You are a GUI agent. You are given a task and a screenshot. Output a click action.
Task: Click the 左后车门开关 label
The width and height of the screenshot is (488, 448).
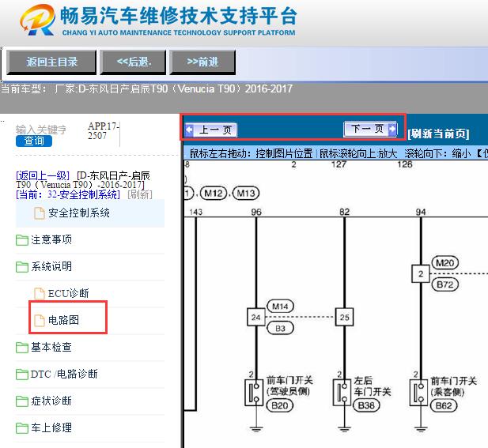pos(373,386)
